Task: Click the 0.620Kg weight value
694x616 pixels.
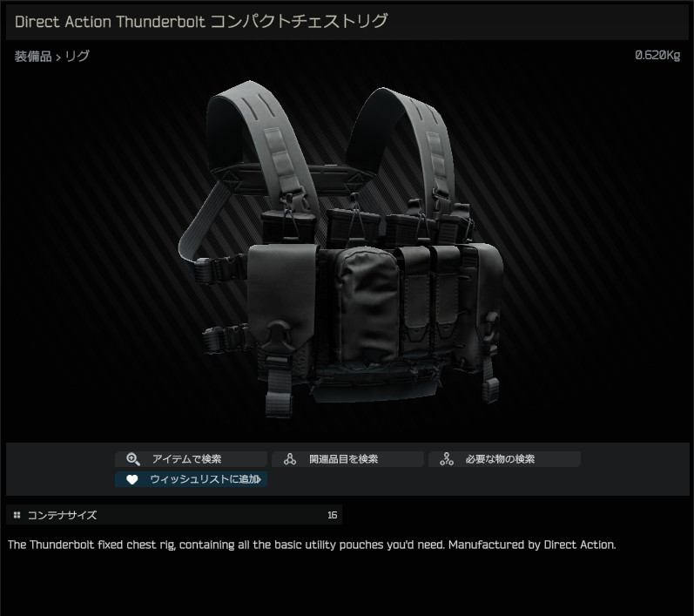Action: click(657, 56)
